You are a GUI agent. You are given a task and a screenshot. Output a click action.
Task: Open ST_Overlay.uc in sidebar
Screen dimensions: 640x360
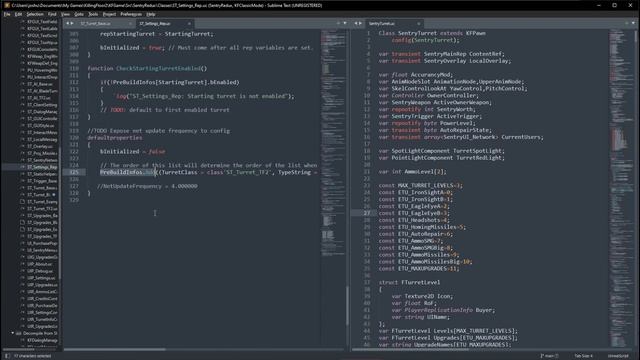(x=40, y=146)
